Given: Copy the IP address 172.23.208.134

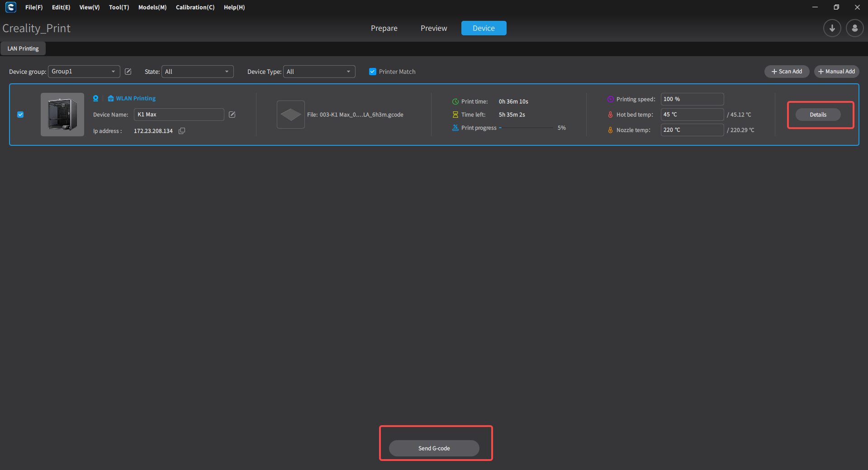Looking at the screenshot, I should [x=182, y=131].
